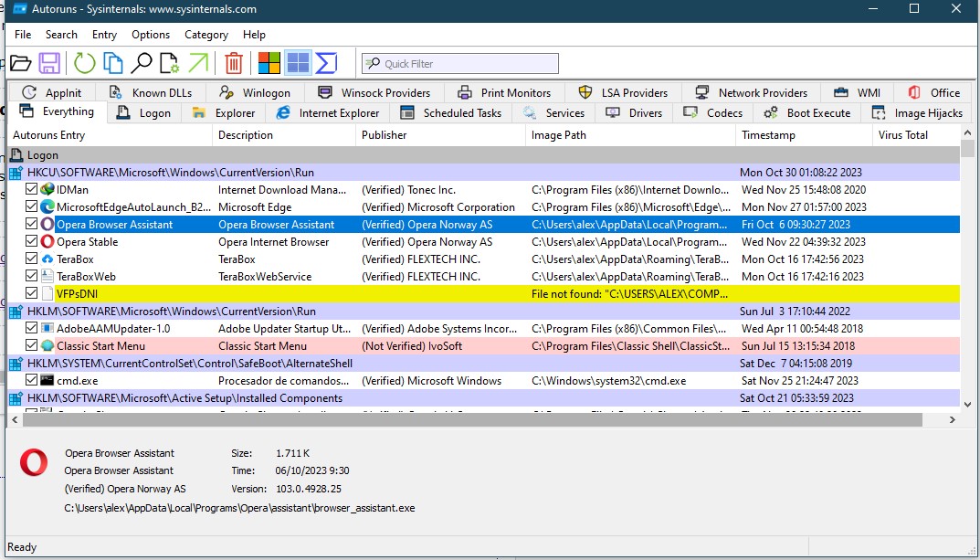The image size is (980, 560).
Task: Sort by the Autoruns Entry column header
Action: pos(110,135)
